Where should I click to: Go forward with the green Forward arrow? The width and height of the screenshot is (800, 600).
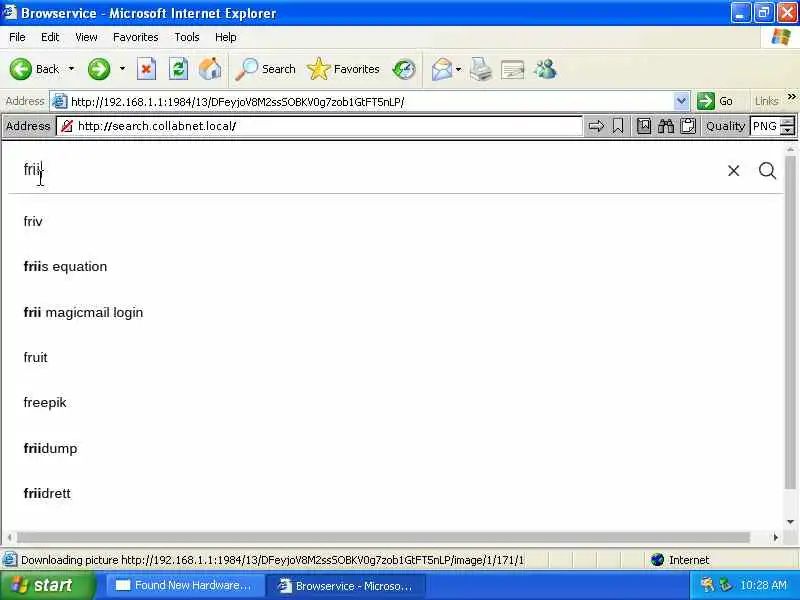coord(99,69)
